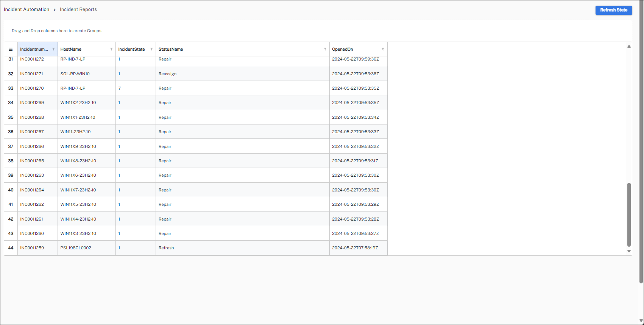Click the Refresh status cell in row 44

point(166,248)
